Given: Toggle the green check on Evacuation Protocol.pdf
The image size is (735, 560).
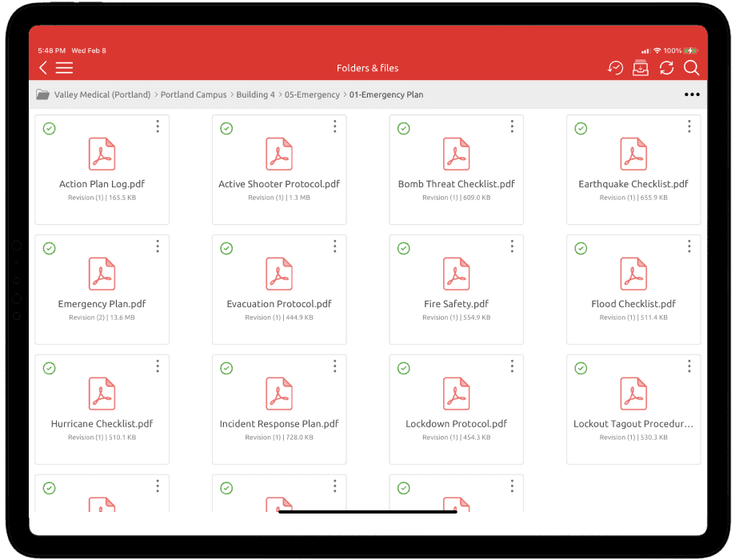Looking at the screenshot, I should coord(226,248).
